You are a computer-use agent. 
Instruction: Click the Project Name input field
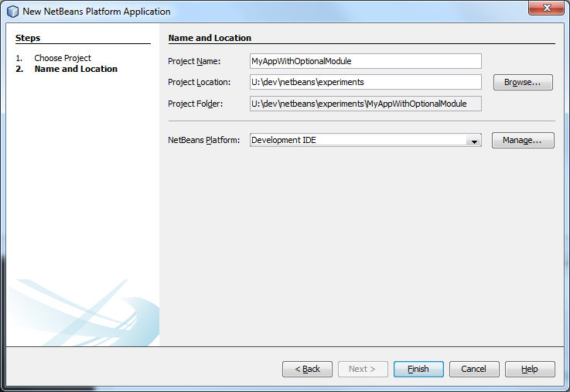365,61
